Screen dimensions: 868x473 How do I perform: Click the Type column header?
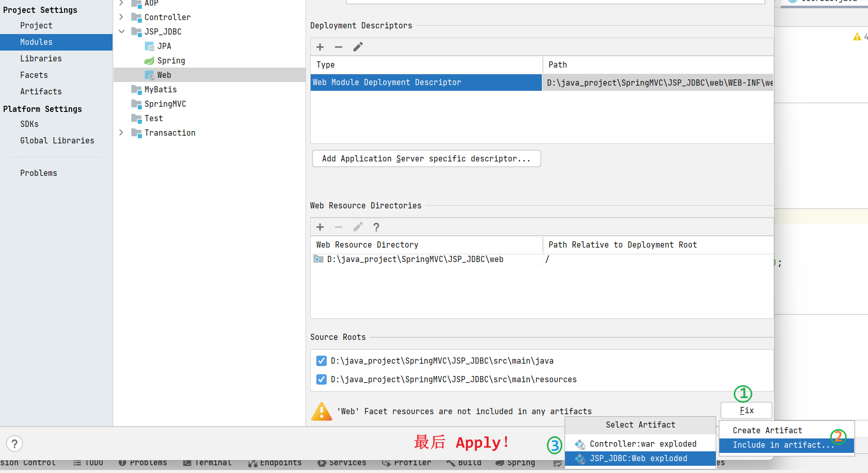point(426,65)
